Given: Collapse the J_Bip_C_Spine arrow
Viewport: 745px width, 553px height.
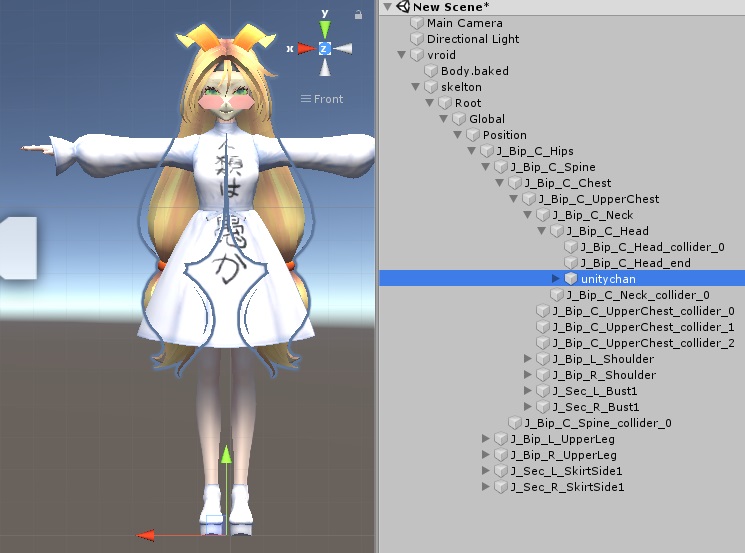Looking at the screenshot, I should (486, 167).
